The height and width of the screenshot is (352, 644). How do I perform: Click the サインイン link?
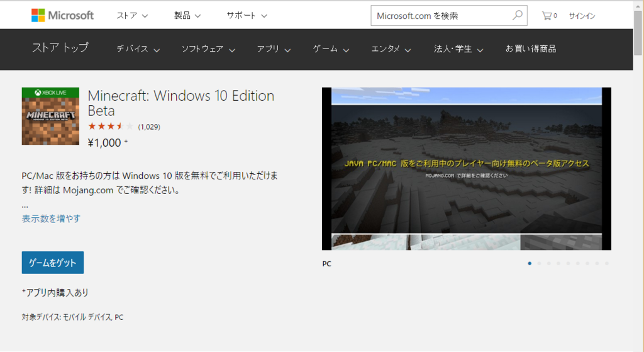[x=582, y=16]
